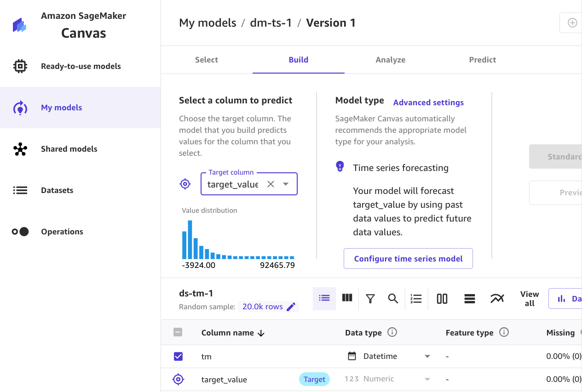Viewport: 582px width, 392px height.
Task: Click the stacked rows icon
Action: [470, 299]
